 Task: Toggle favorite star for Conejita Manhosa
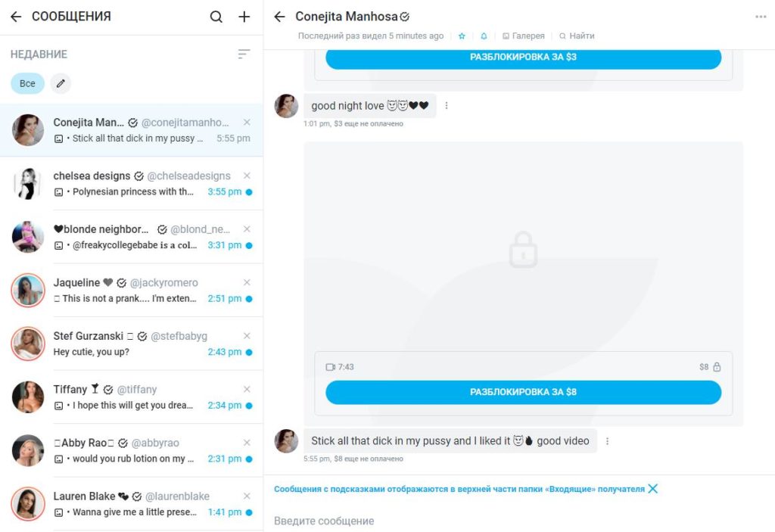coord(462,36)
